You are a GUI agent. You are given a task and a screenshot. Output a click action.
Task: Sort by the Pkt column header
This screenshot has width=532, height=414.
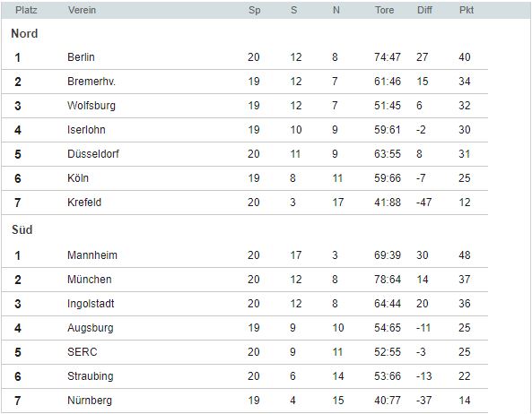[x=467, y=10]
